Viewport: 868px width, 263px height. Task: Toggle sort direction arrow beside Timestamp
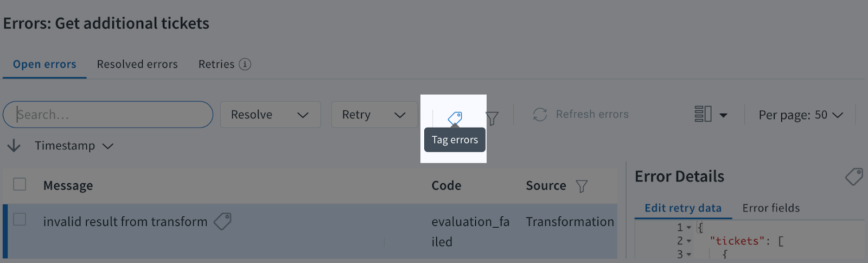14,146
